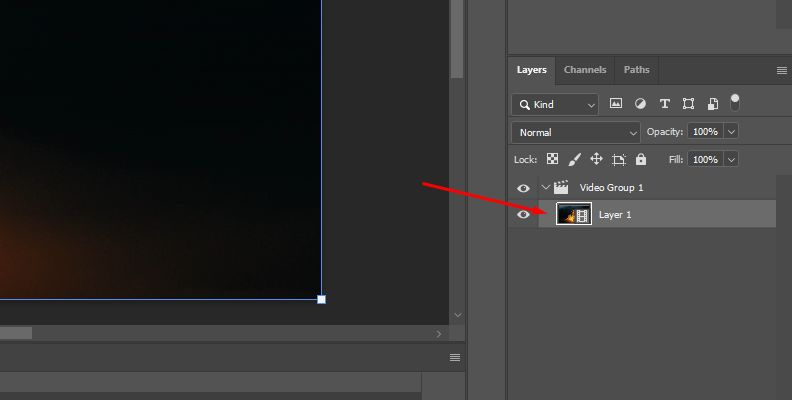Click prevent artboard auto-nesting lock icon
Screen dimensions: 792x400
pyautogui.click(x=619, y=159)
